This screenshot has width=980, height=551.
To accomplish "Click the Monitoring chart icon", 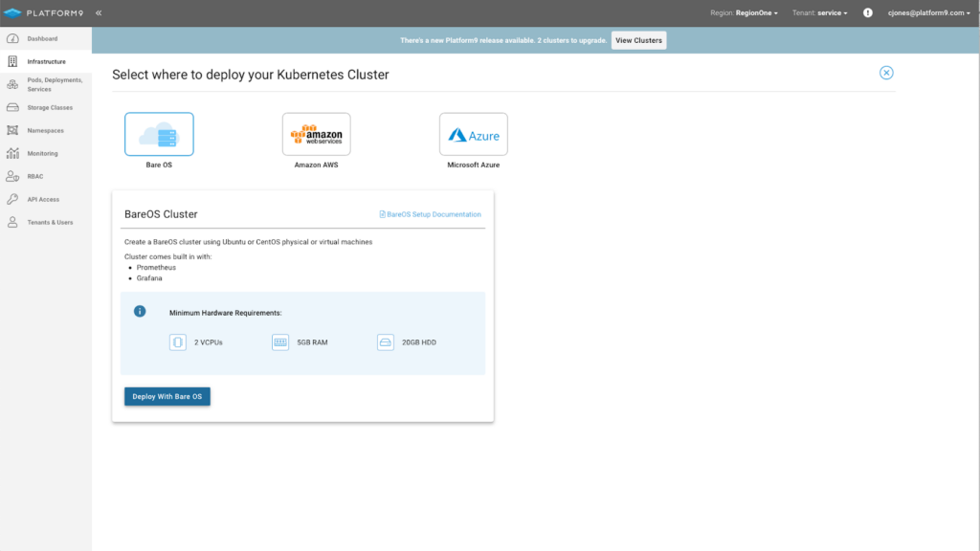I will (12, 153).
